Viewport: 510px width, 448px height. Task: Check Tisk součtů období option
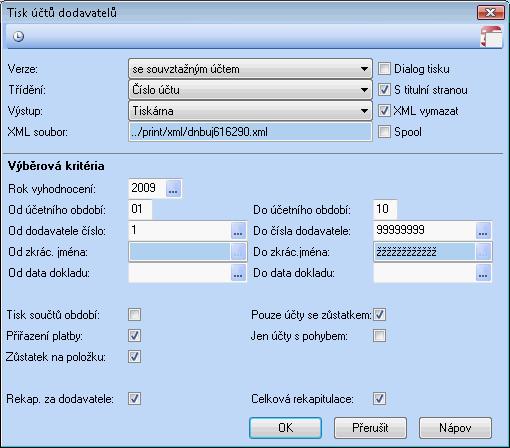point(134,314)
